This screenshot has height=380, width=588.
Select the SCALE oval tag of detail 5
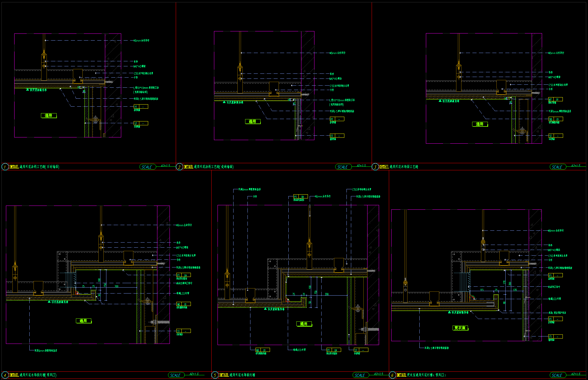(x=360, y=375)
